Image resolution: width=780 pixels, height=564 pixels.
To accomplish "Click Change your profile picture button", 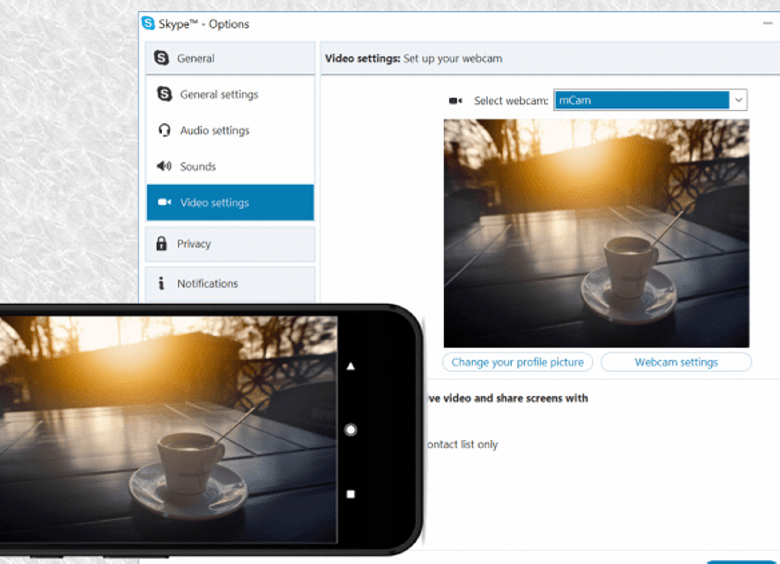I will (x=517, y=362).
